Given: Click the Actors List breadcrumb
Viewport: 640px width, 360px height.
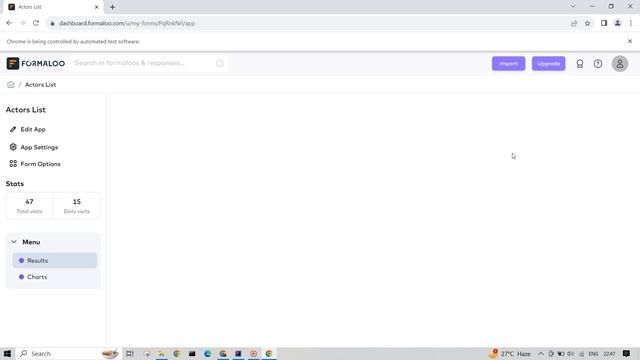Looking at the screenshot, I should tap(40, 84).
